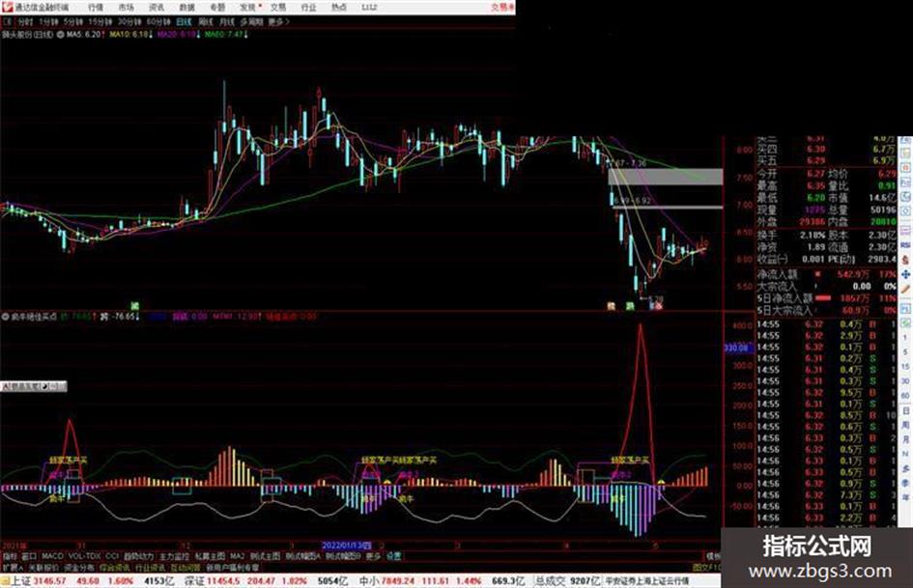Open the 行情 menu
The width and height of the screenshot is (913, 588).
point(95,7)
